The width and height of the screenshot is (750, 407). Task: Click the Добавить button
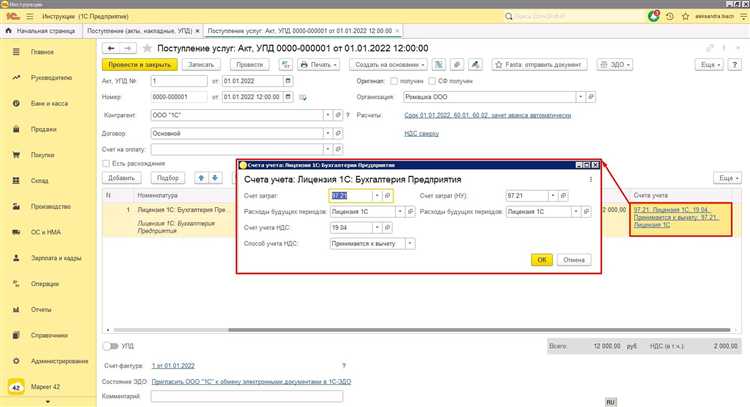coord(121,178)
